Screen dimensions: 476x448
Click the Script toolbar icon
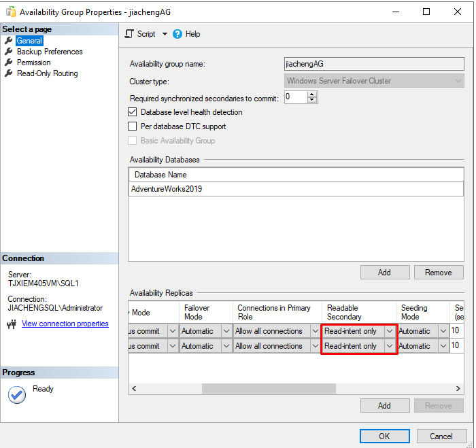(x=129, y=34)
